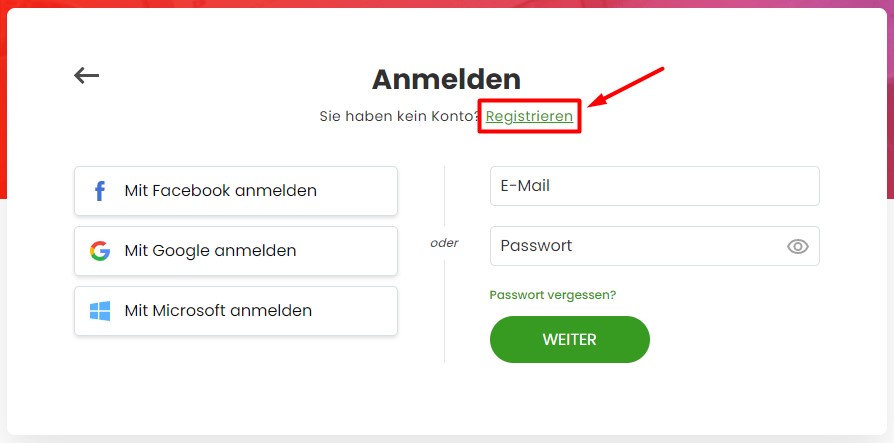Click the vertical divider line below 'oder'
Viewport: 894px width, 443px height.
pyautogui.click(x=445, y=311)
